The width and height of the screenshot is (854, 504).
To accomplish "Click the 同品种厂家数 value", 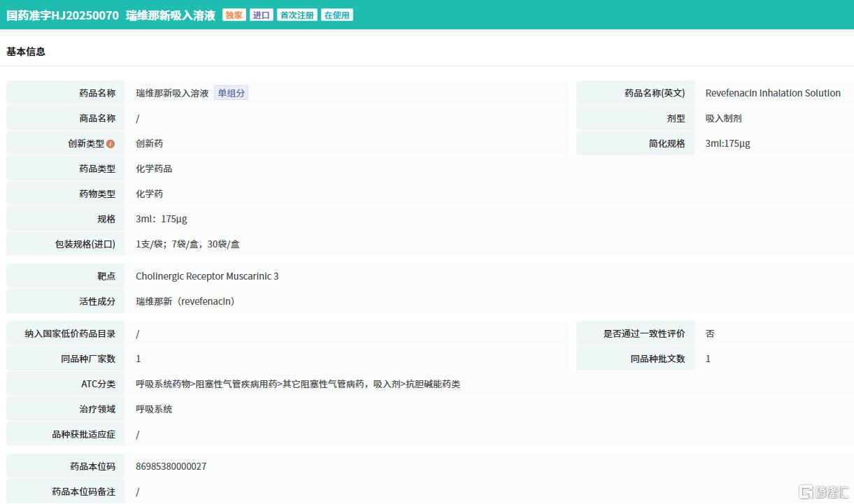I will pos(138,359).
